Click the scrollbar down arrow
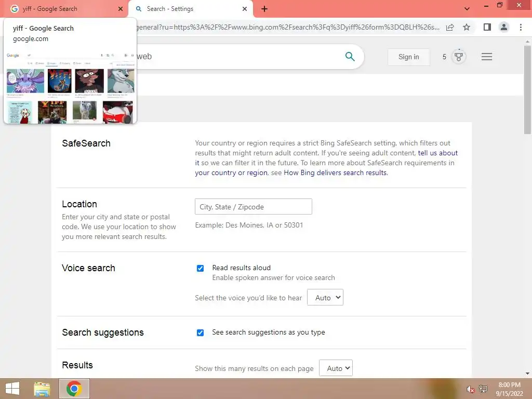This screenshot has width=532, height=399. tap(527, 374)
